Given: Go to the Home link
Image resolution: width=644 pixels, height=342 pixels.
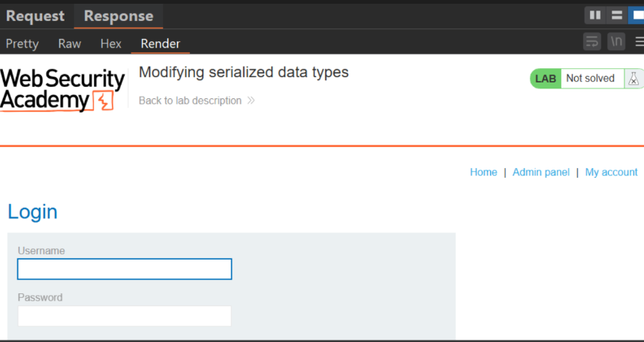Looking at the screenshot, I should (483, 172).
